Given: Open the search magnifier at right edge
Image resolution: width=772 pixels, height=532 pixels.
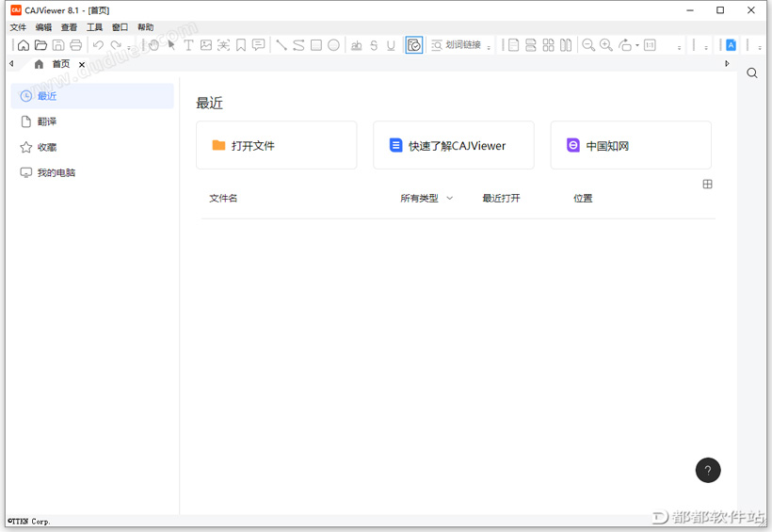Looking at the screenshot, I should coord(752,73).
